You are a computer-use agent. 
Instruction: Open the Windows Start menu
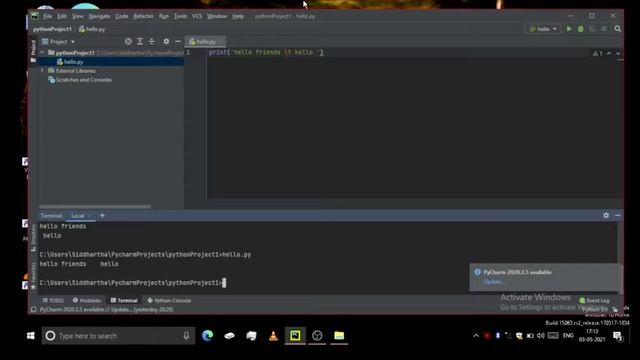pos(31,336)
